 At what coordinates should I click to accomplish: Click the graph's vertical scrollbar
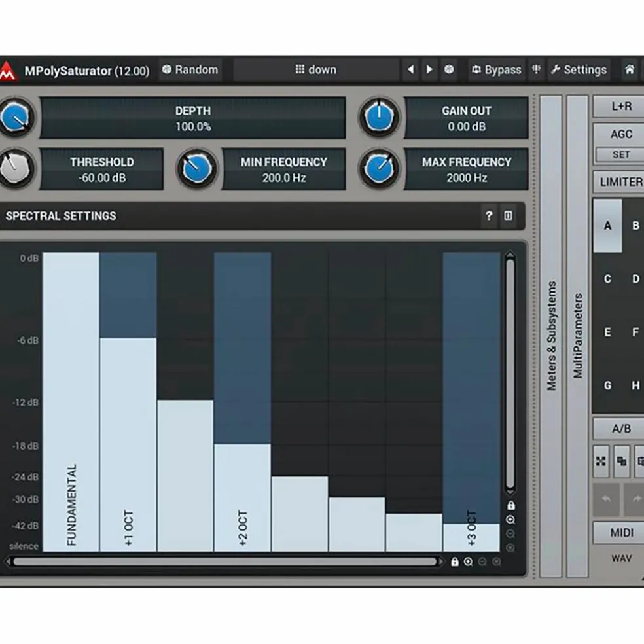[x=510, y=374]
